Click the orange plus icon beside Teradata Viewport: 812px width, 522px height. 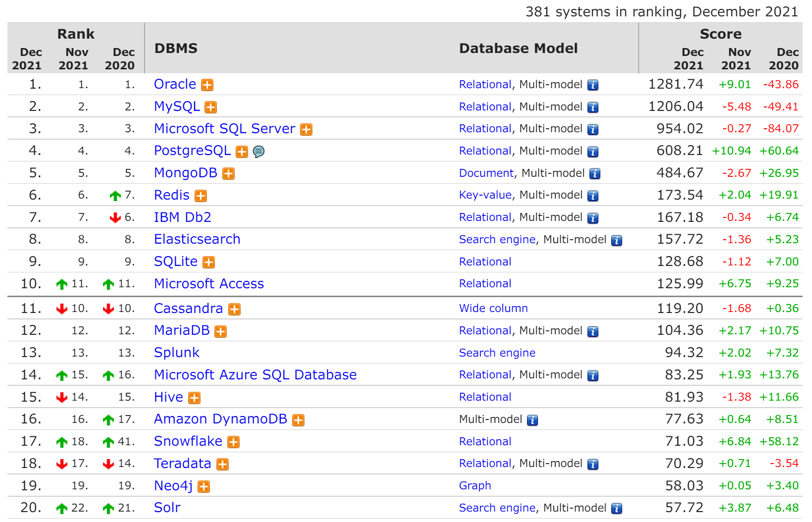[222, 465]
